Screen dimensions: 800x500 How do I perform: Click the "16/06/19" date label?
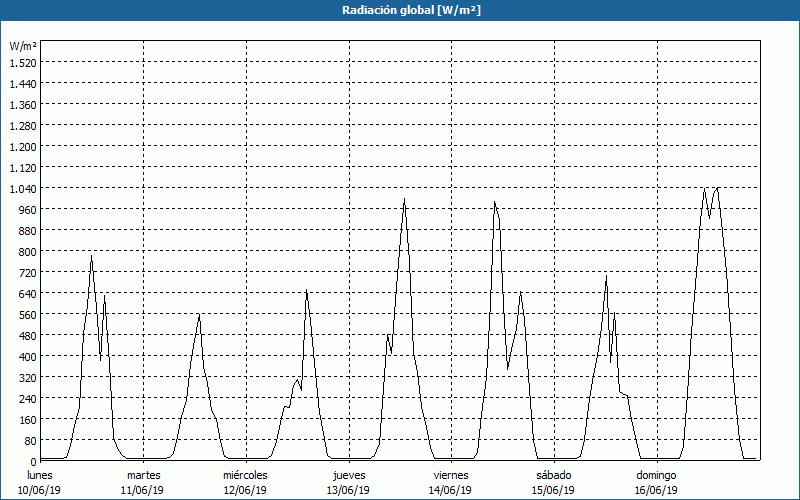(x=656, y=490)
